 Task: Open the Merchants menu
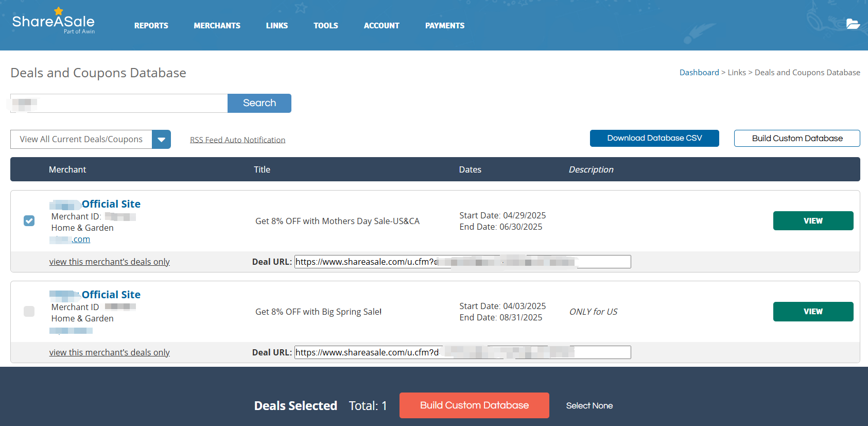tap(217, 25)
